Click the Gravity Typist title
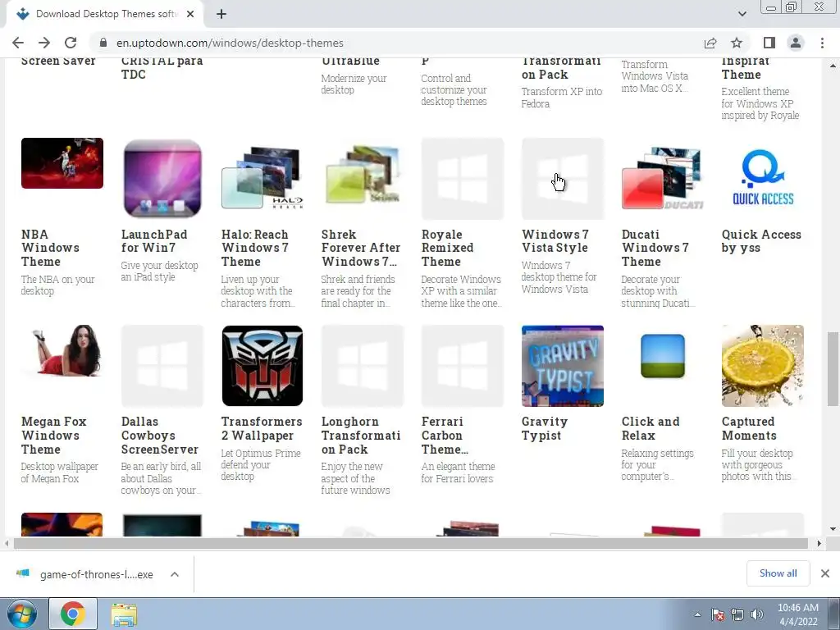The width and height of the screenshot is (840, 630). coord(545,428)
